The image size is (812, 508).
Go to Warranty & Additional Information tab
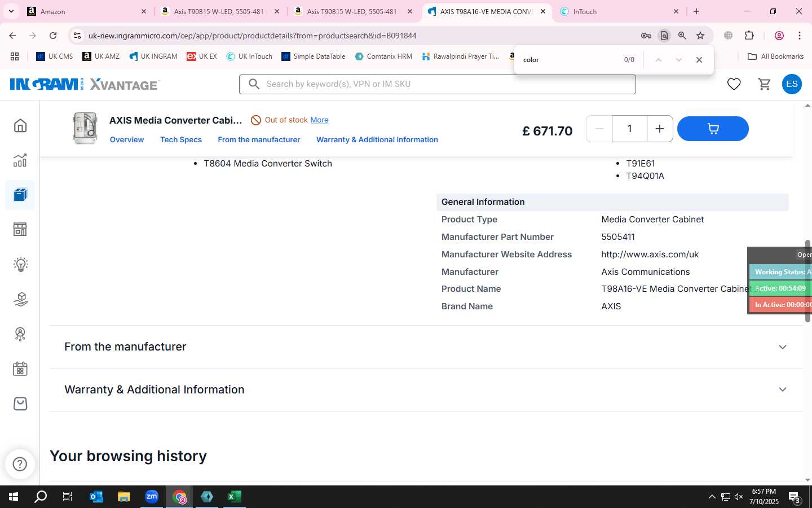click(377, 139)
